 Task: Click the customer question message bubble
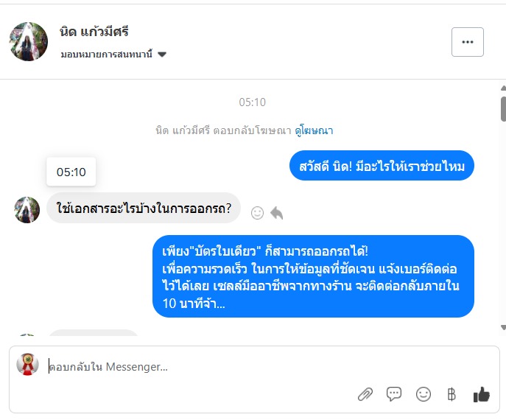tap(144, 209)
